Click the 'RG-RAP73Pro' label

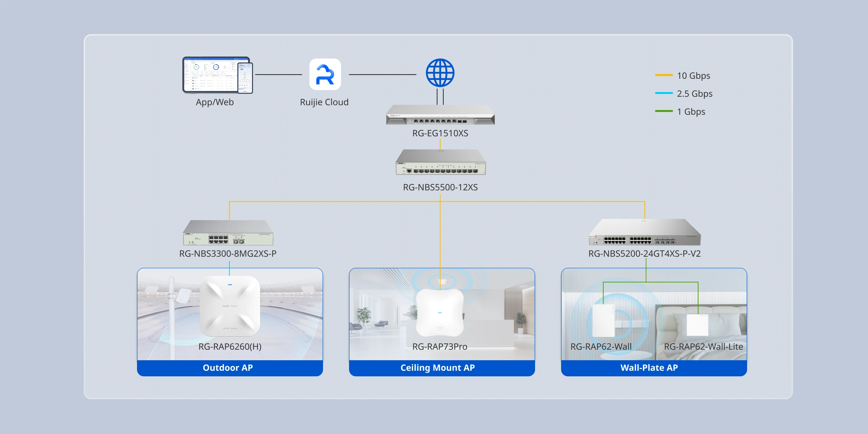(x=440, y=347)
